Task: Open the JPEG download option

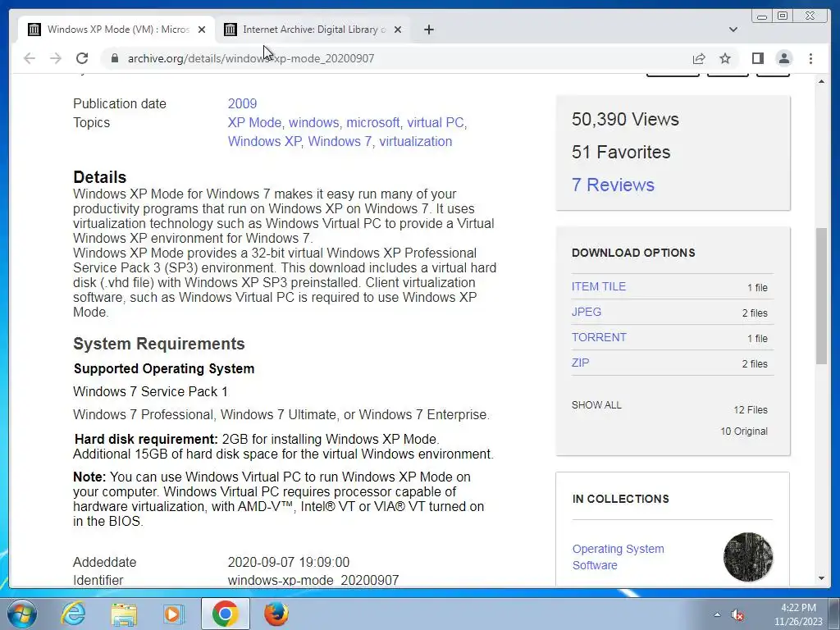Action: 586,312
